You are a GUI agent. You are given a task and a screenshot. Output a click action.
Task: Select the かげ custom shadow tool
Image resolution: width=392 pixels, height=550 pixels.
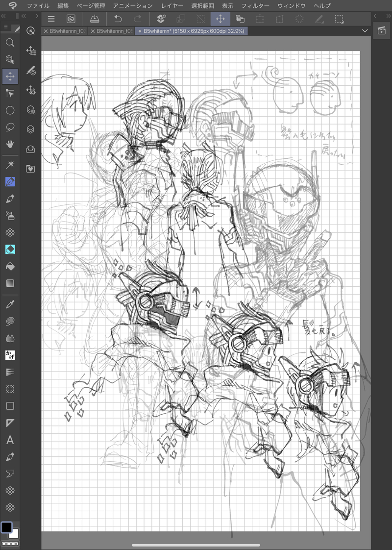point(10,355)
